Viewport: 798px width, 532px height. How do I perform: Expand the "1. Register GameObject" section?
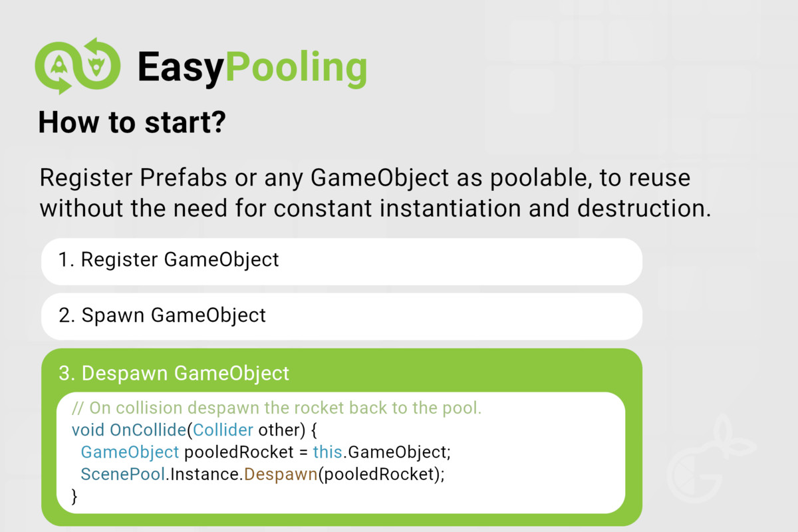[x=342, y=260]
